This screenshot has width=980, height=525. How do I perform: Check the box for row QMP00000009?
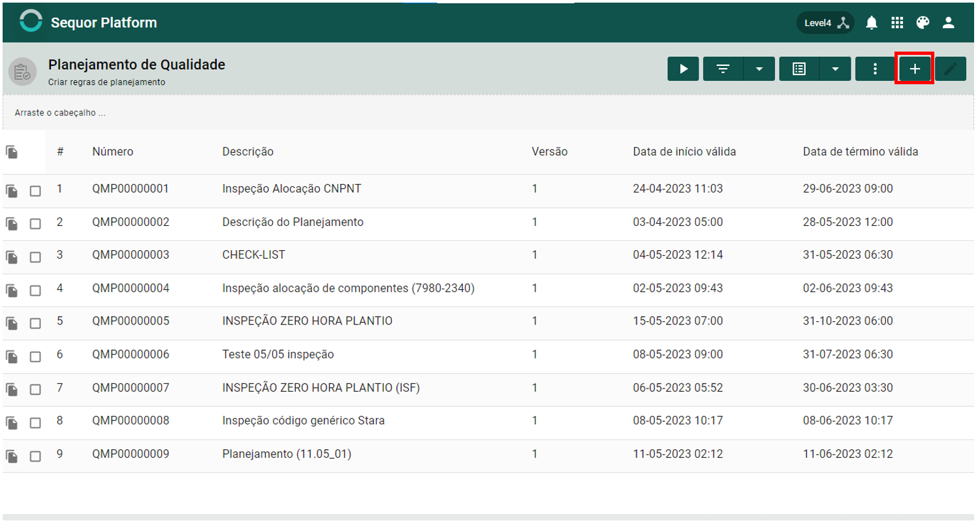[35, 456]
